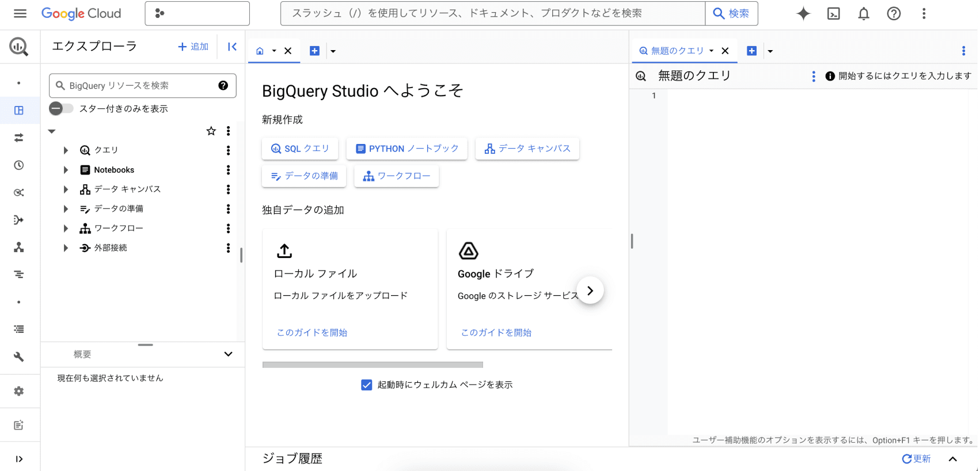Open the main navigation hamburger menu
The width and height of the screenshot is (980, 471).
click(20, 13)
